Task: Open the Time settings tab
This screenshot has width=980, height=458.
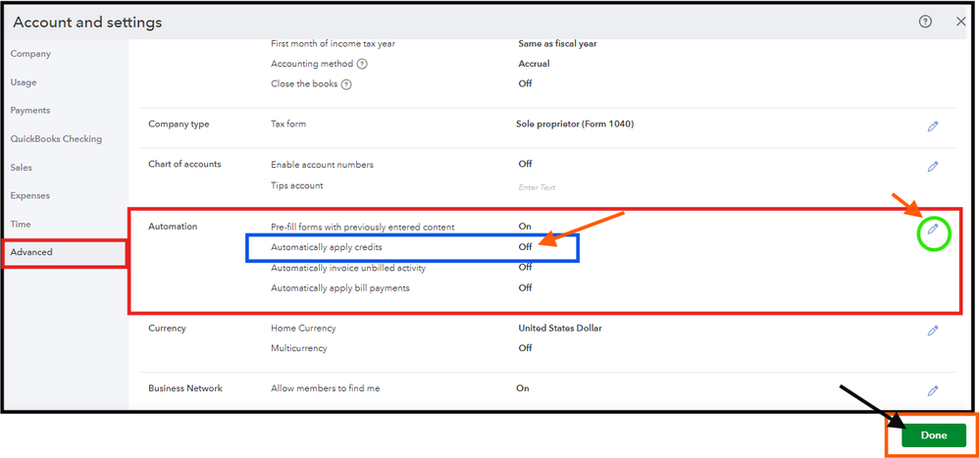Action: [21, 225]
